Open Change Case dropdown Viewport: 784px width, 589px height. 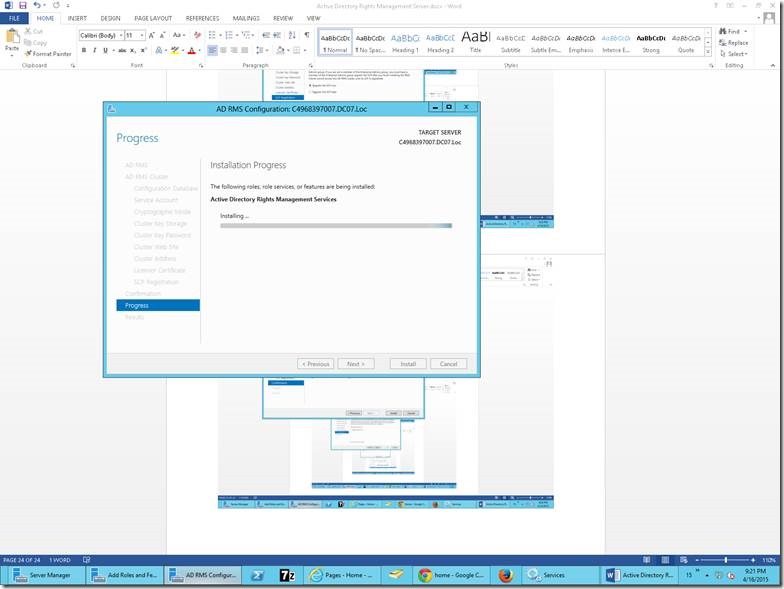tap(179, 36)
